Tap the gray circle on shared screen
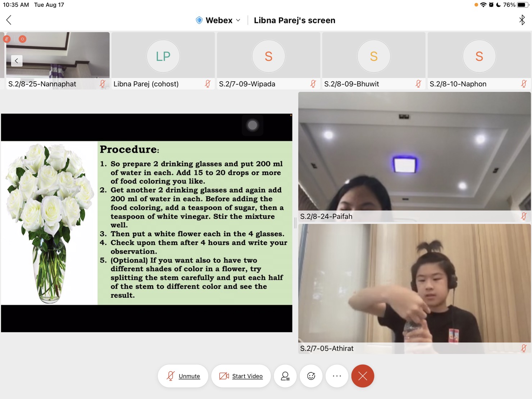This screenshot has width=532, height=399. 253,125
